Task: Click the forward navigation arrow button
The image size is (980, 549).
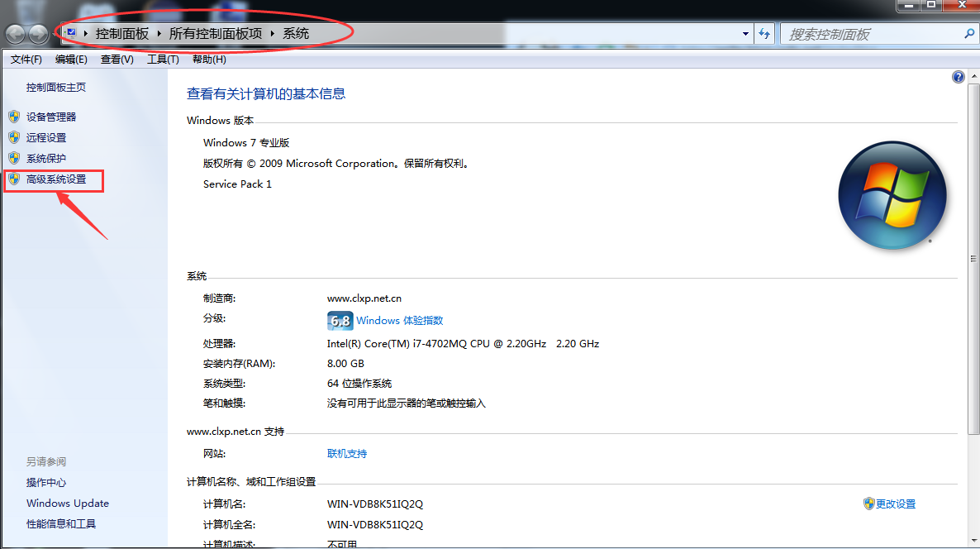Action: [x=39, y=34]
